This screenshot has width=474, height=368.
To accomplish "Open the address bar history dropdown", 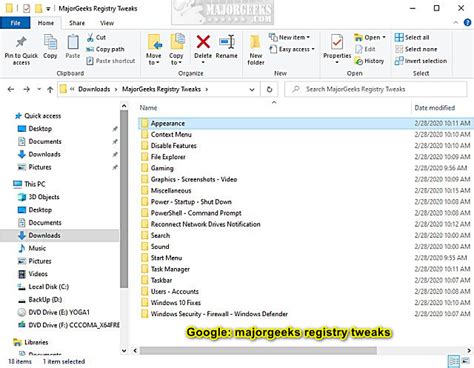I will tap(252, 89).
